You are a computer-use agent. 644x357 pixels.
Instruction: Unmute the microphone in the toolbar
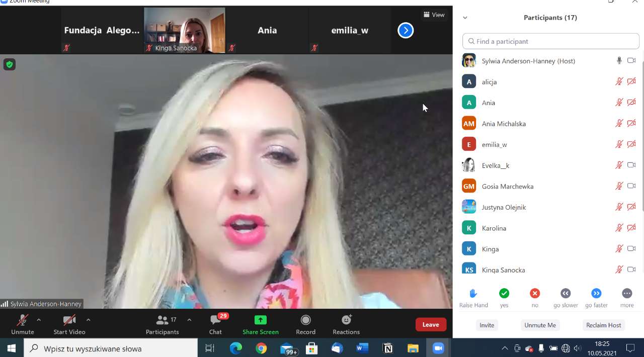point(23,320)
